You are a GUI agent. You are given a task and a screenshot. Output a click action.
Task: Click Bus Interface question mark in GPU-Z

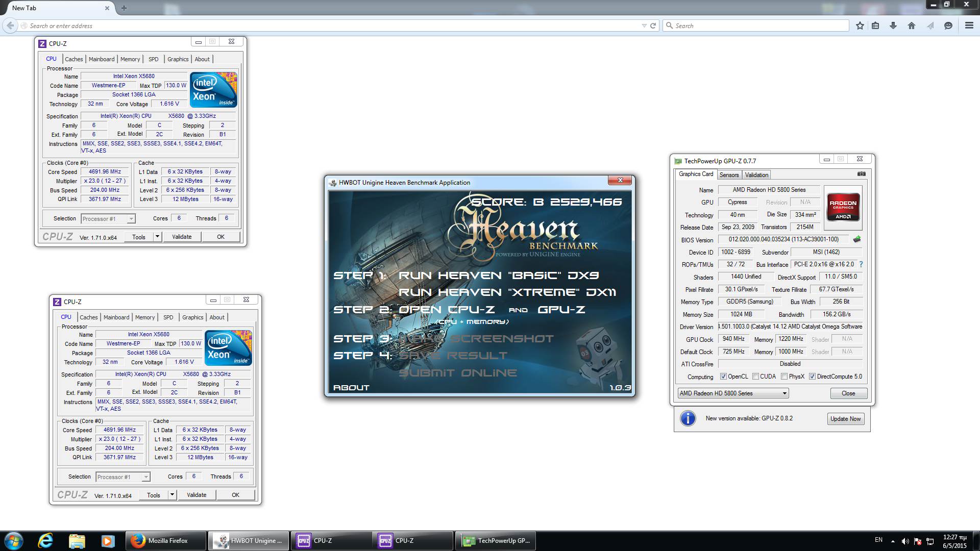[861, 264]
